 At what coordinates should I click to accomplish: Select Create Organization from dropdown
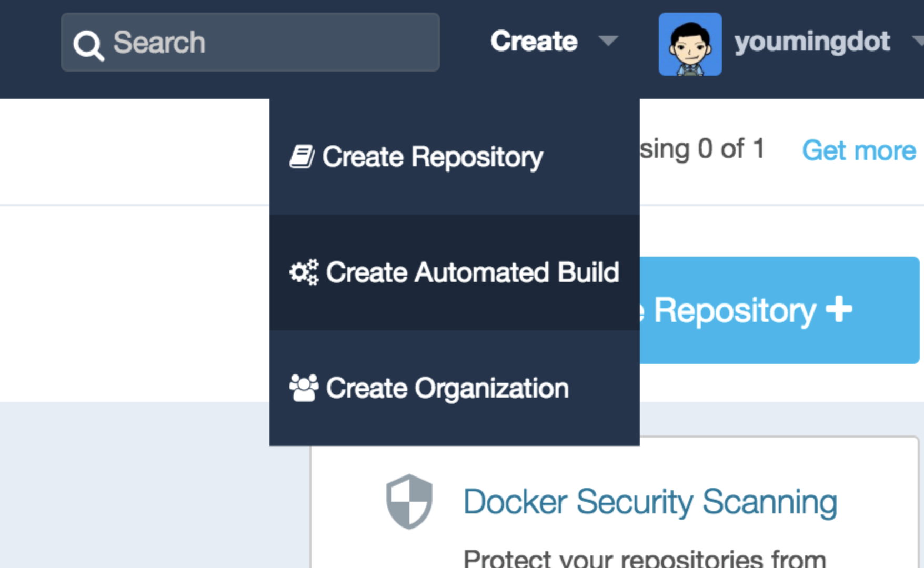click(x=447, y=388)
